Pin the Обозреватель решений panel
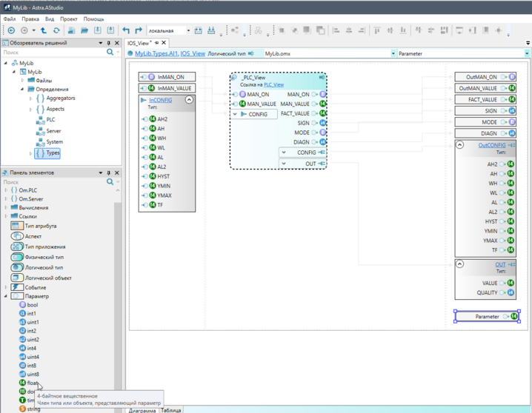 (x=109, y=43)
